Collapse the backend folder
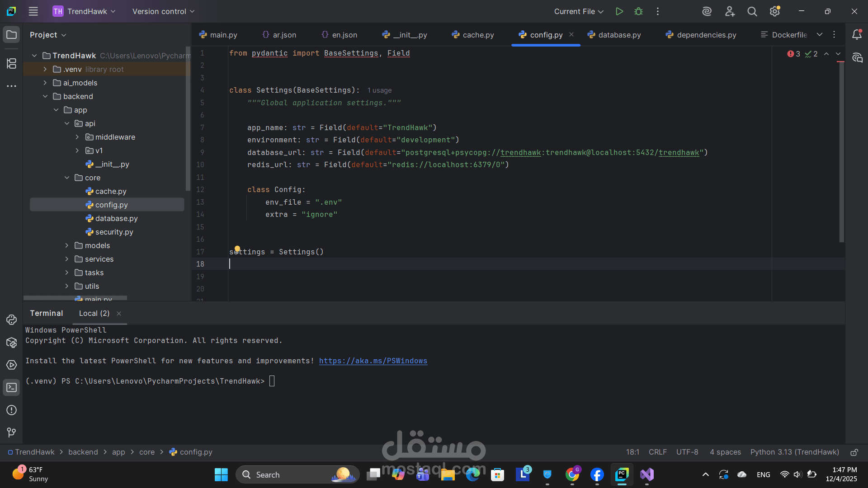Viewport: 868px width, 488px height. (45, 96)
